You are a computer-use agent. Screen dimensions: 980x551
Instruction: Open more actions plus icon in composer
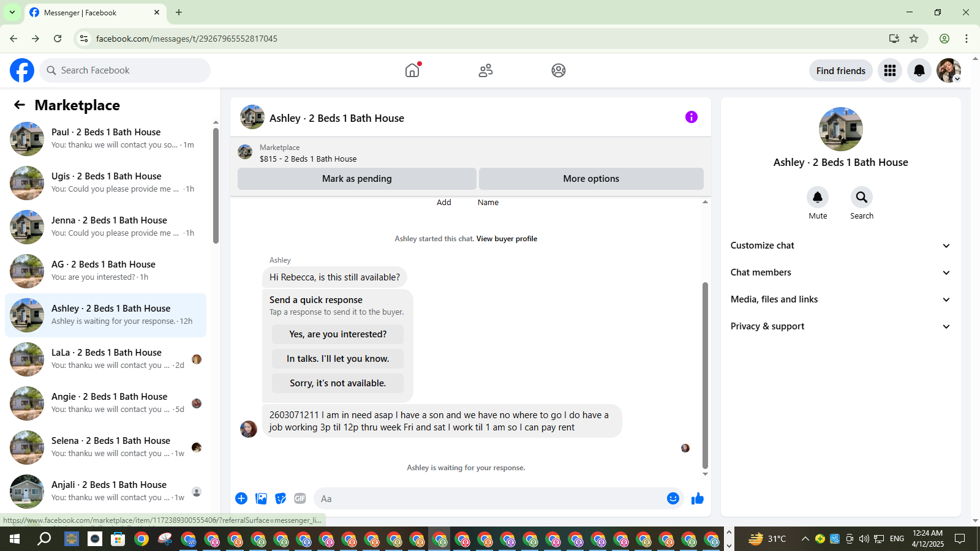coord(241,498)
